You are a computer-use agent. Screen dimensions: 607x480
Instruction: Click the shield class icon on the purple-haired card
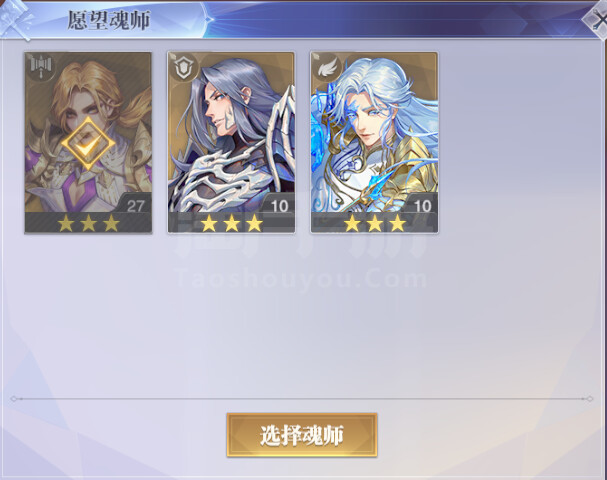coord(183,67)
